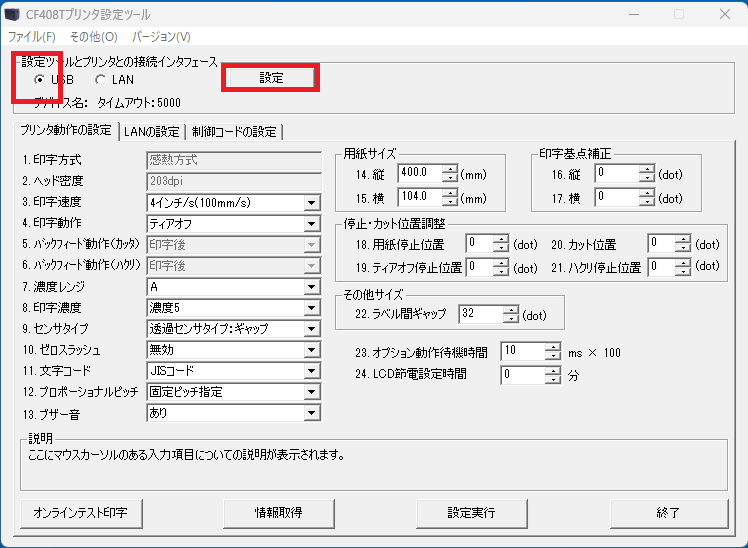Close the printer settings tool window
Viewport: 748px width, 548px height.
pos(725,14)
